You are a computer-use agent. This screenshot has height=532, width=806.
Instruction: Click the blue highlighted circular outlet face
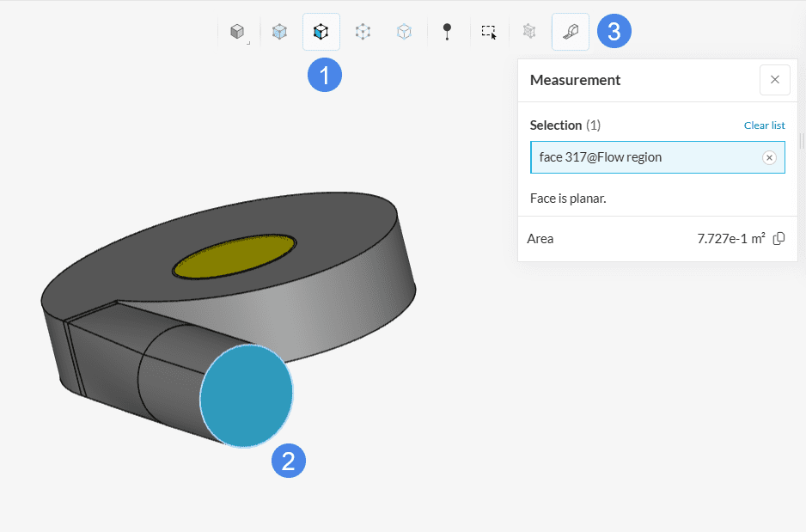247,395
